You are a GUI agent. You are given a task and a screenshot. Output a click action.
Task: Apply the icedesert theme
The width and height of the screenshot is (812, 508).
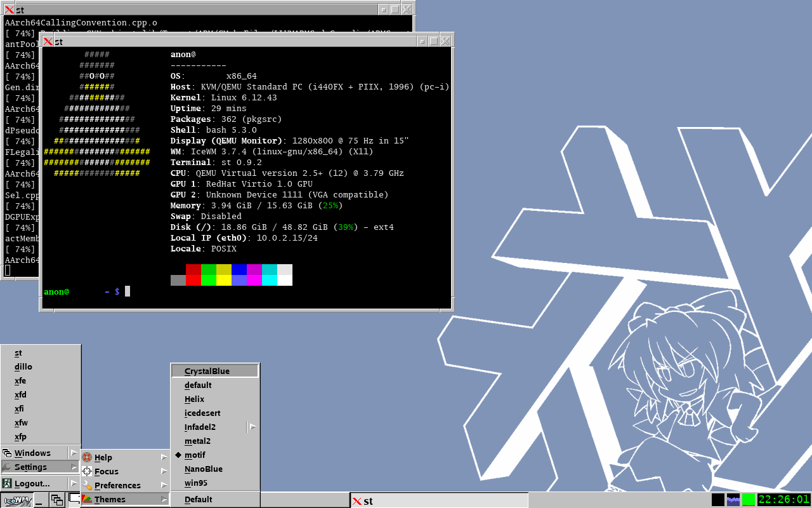[x=215, y=413]
